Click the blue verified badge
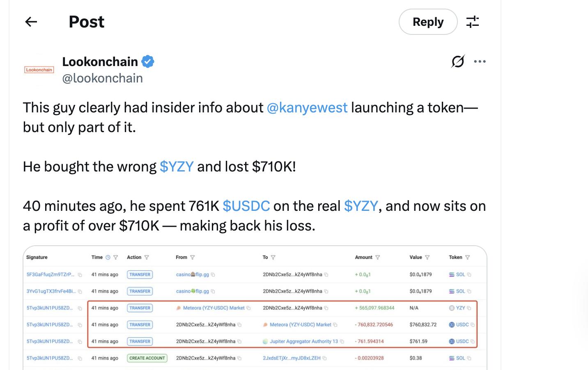This screenshot has width=588, height=370. tap(148, 62)
